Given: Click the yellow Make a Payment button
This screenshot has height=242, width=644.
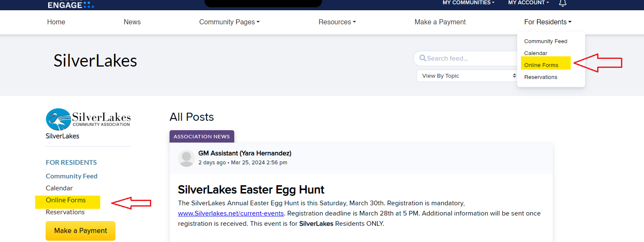Looking at the screenshot, I should tap(80, 231).
